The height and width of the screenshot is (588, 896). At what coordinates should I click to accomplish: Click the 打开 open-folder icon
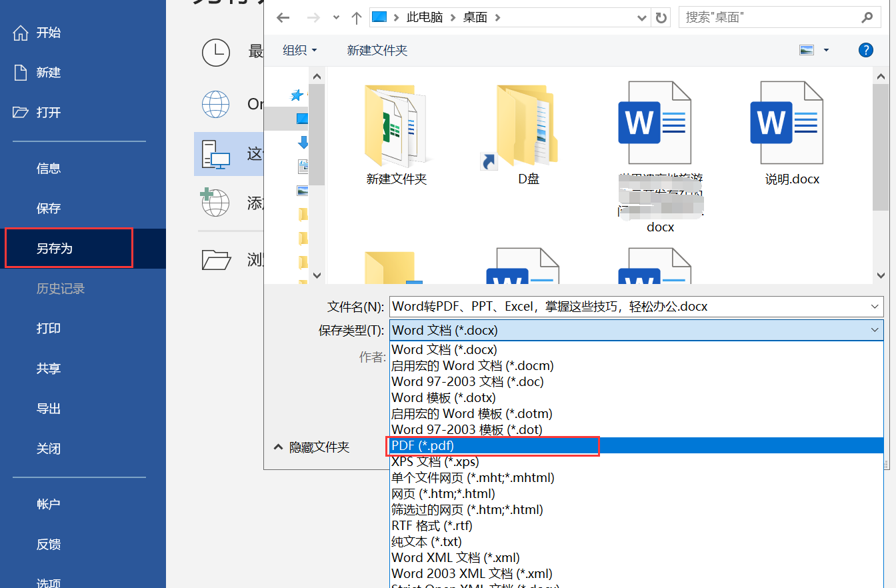[x=21, y=112]
